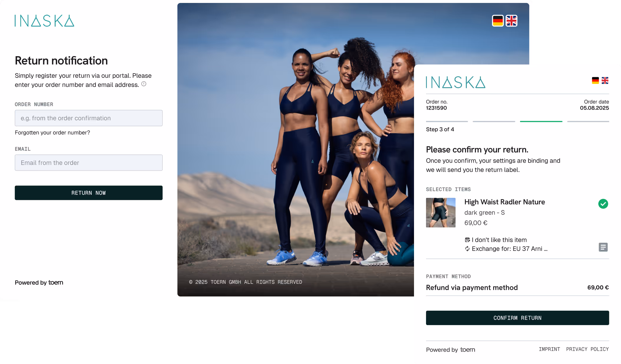Select the active third step progress segment
Viewport: 621px width, 364px height.
(x=541, y=121)
